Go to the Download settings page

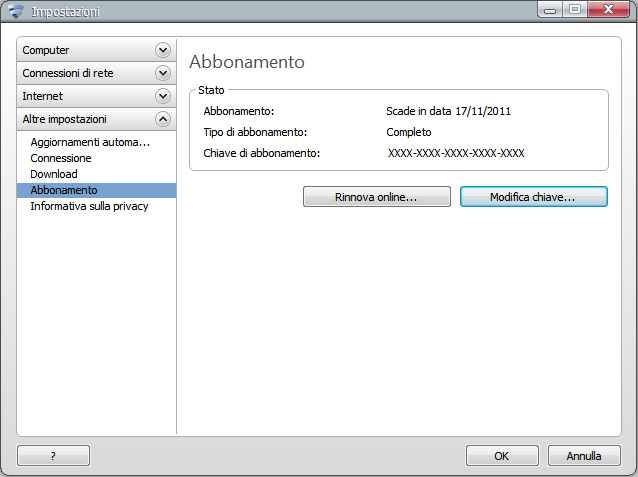click(x=54, y=174)
